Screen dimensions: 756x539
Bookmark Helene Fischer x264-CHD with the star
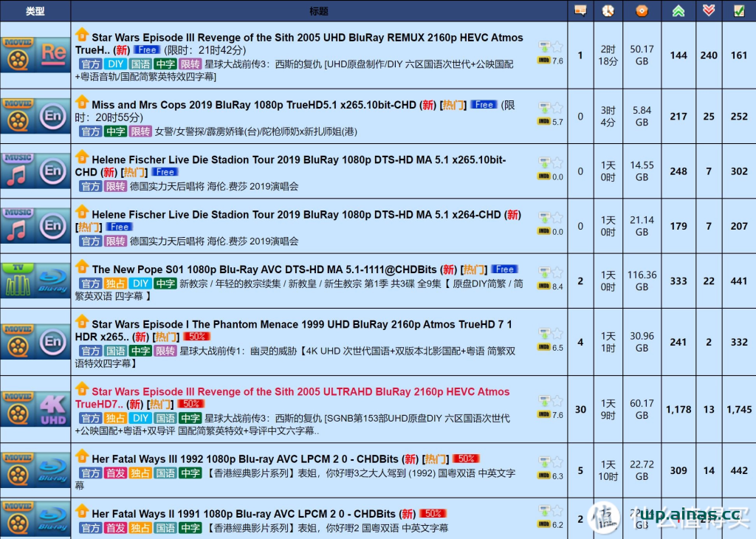coord(557,218)
